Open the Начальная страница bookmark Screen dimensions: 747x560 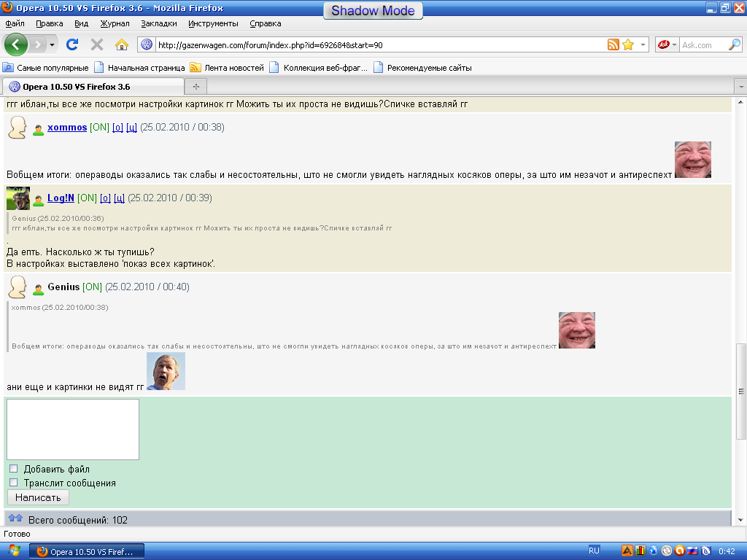coord(139,68)
